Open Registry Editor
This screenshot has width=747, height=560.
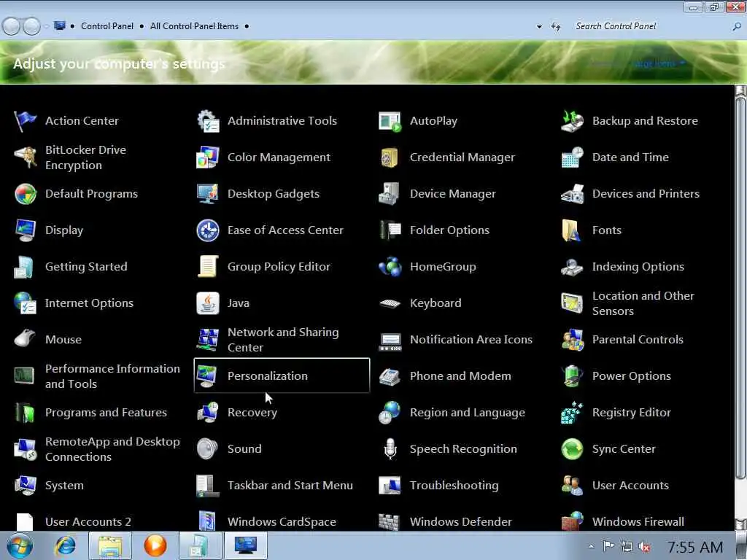click(616, 413)
